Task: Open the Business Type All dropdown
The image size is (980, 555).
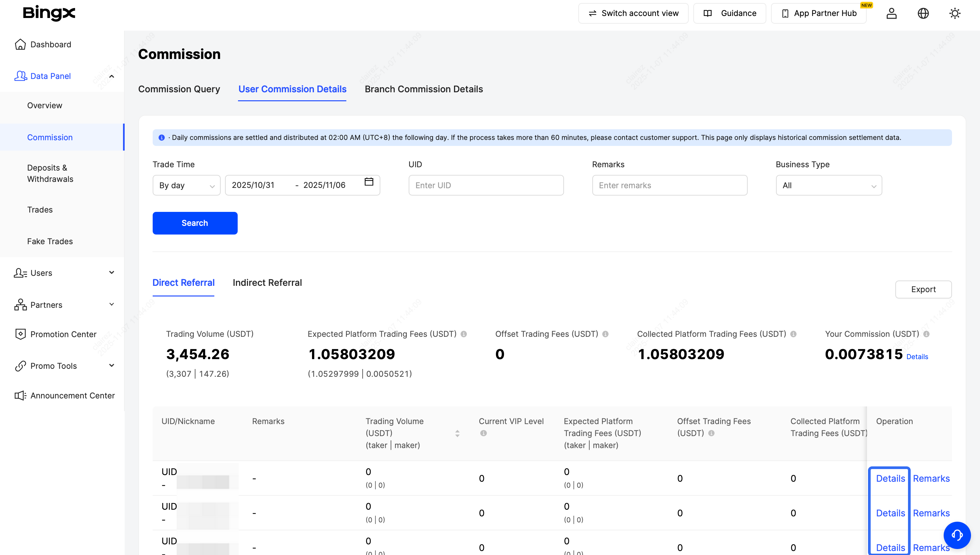Action: click(x=829, y=185)
